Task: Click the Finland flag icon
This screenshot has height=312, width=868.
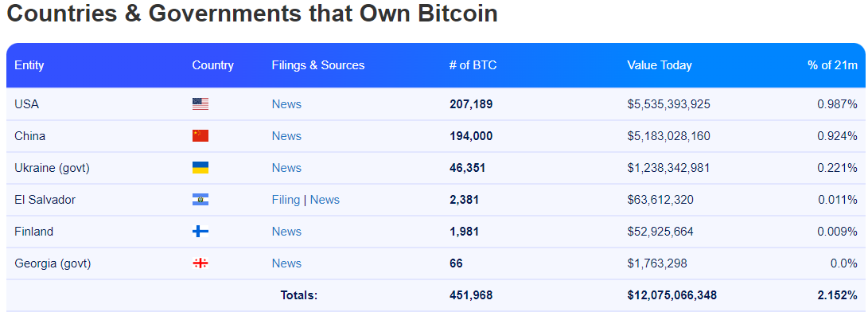Action: point(200,232)
